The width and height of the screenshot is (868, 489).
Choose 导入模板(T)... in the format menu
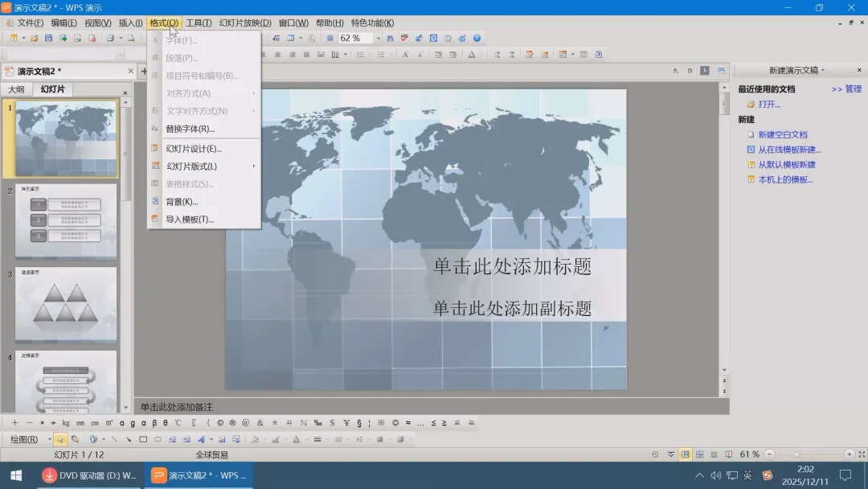tap(204, 220)
